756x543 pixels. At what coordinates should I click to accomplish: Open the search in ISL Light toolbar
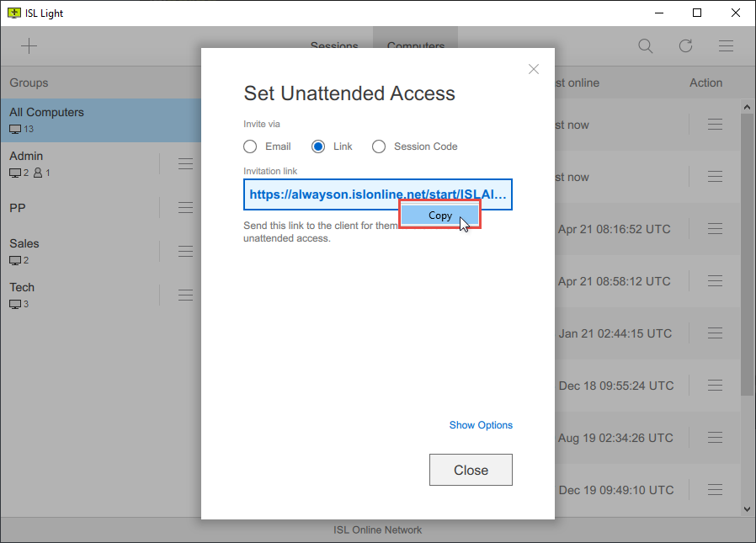(645, 45)
